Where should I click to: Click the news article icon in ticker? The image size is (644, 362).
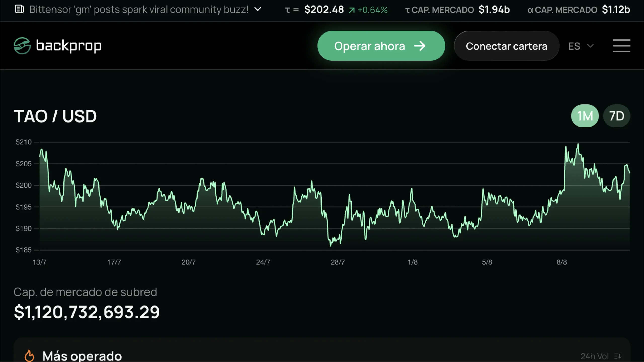pyautogui.click(x=19, y=9)
